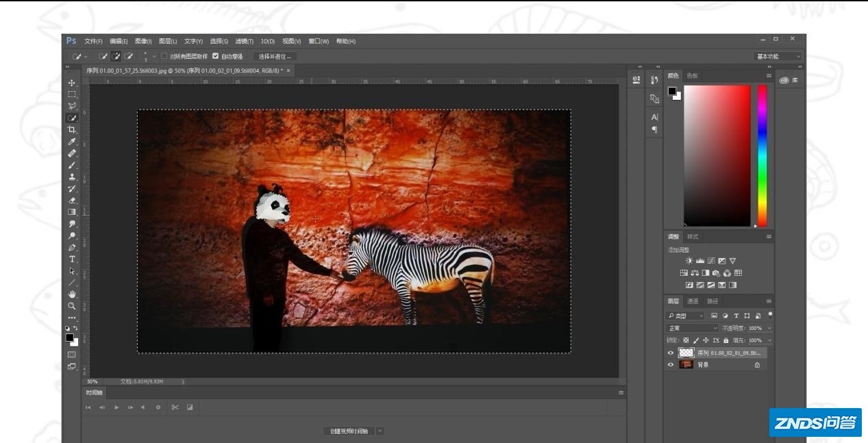The image size is (868, 443).
Task: Select the History Brush tool
Action: tap(72, 188)
